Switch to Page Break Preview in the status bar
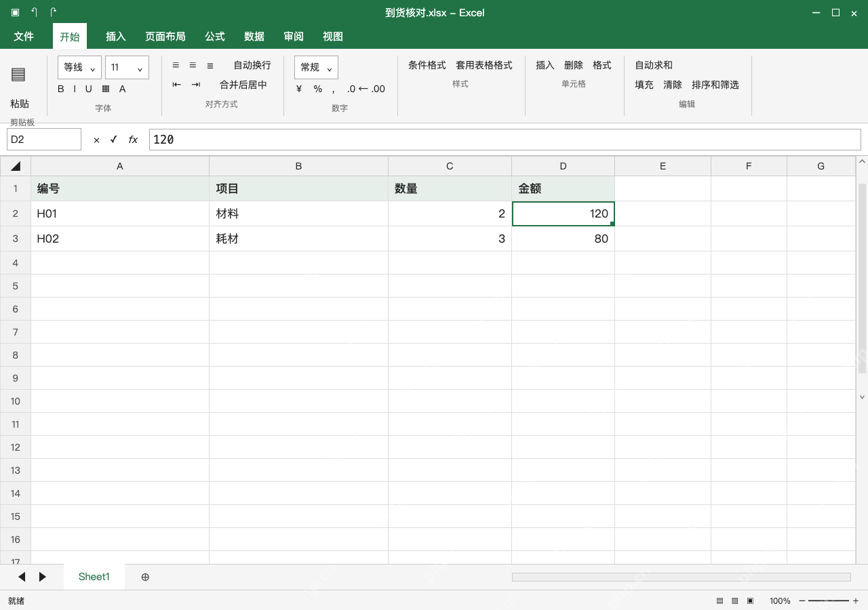The image size is (868, 610). pos(750,601)
